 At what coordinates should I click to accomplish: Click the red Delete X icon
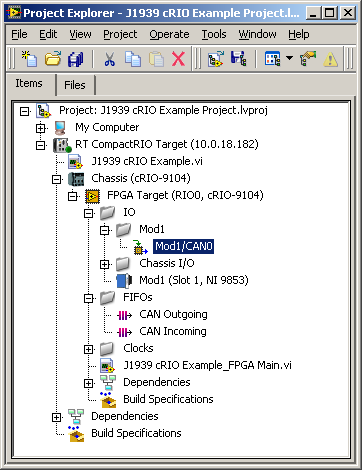178,59
